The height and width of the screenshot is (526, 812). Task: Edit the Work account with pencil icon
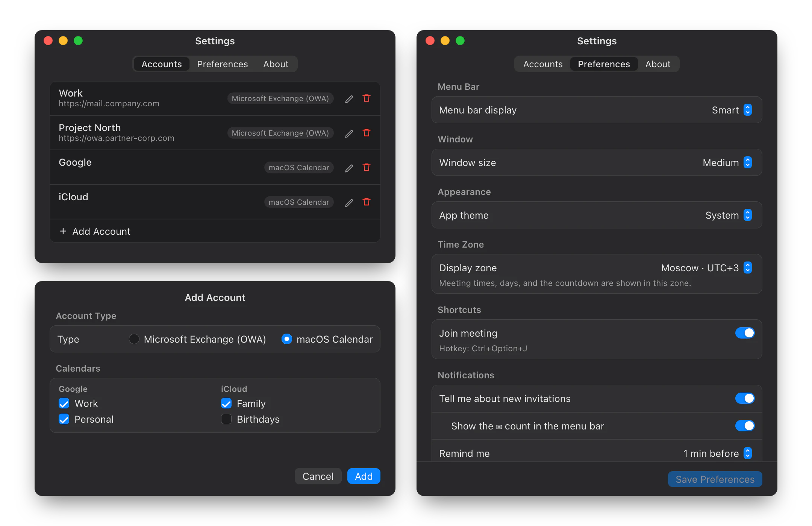click(x=349, y=99)
